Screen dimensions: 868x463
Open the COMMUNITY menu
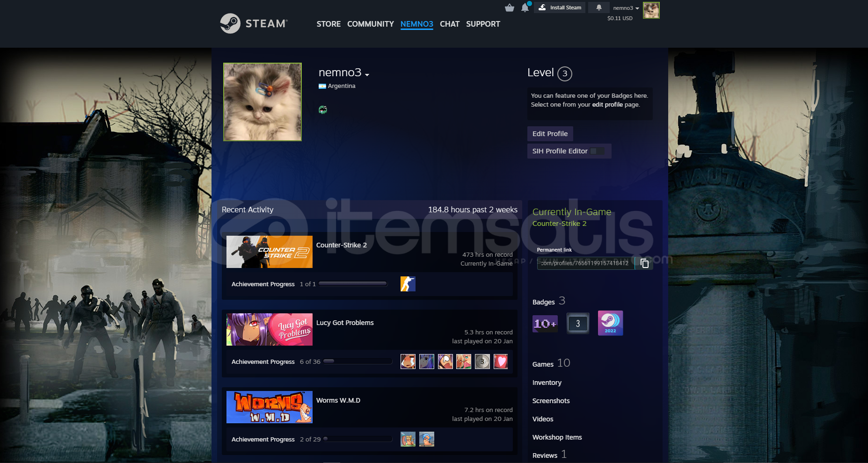370,24
